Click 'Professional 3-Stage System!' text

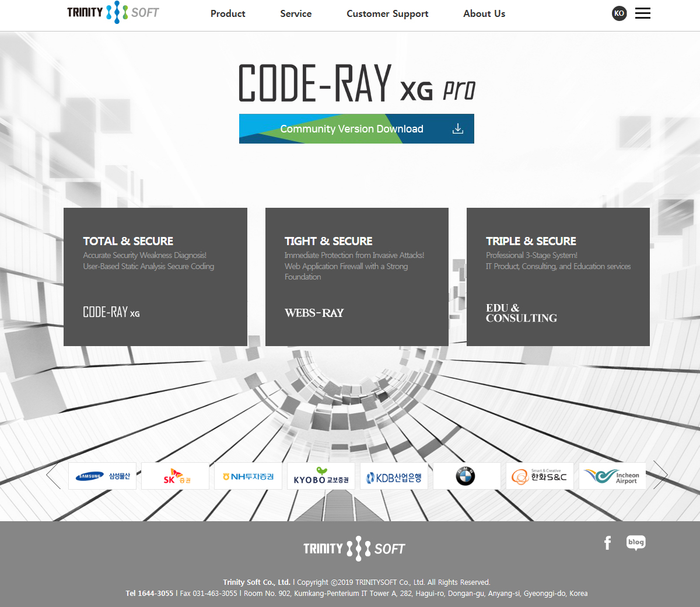tap(531, 255)
